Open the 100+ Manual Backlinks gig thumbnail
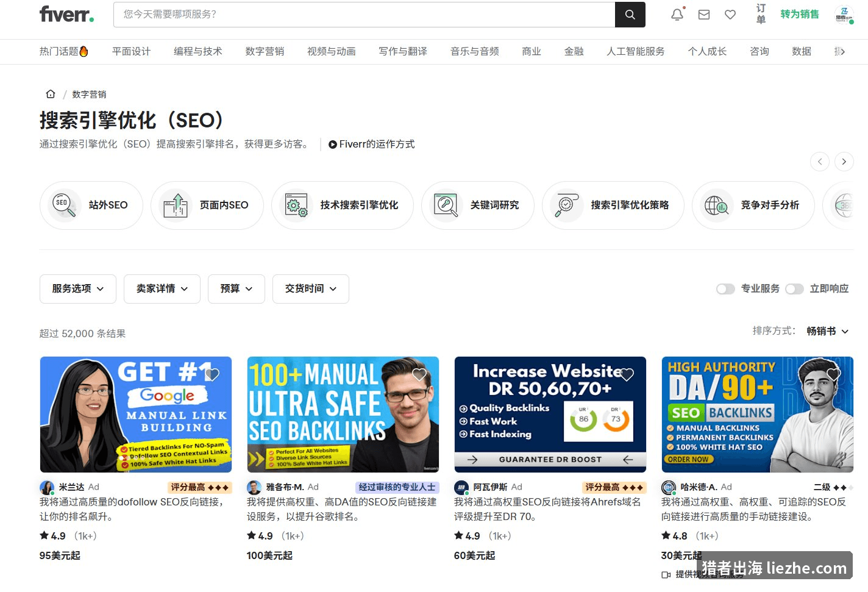868x592 pixels. (343, 415)
